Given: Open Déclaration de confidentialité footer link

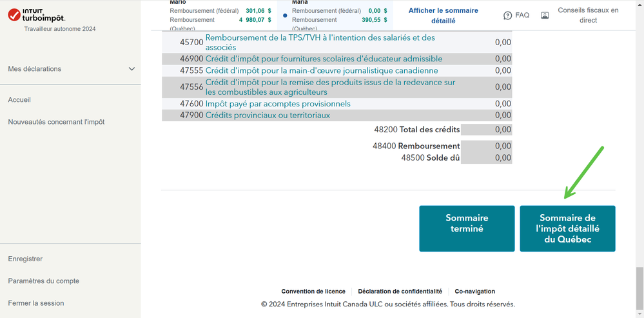Looking at the screenshot, I should (400, 292).
